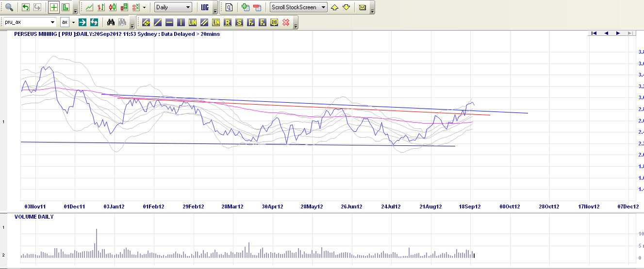The image size is (644, 269).
Task: Click the green plus add window icon
Action: click(245, 7)
